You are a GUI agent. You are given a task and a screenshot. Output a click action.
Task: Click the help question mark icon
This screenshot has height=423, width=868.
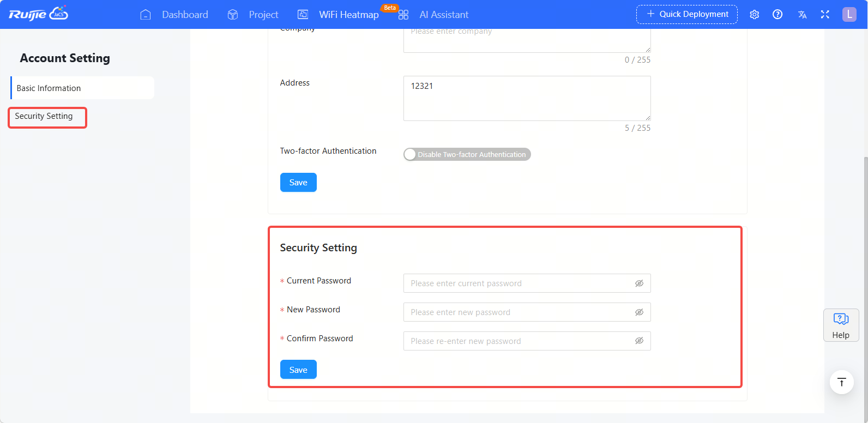tap(777, 15)
